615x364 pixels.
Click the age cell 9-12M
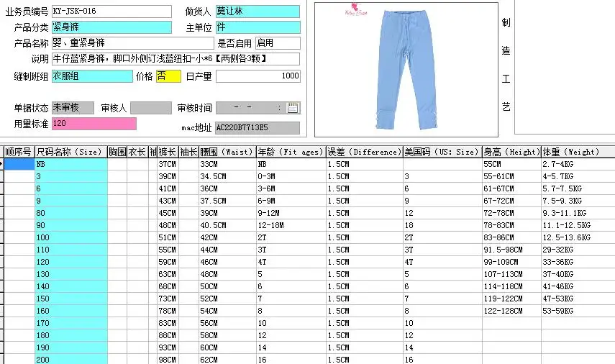coord(291,213)
